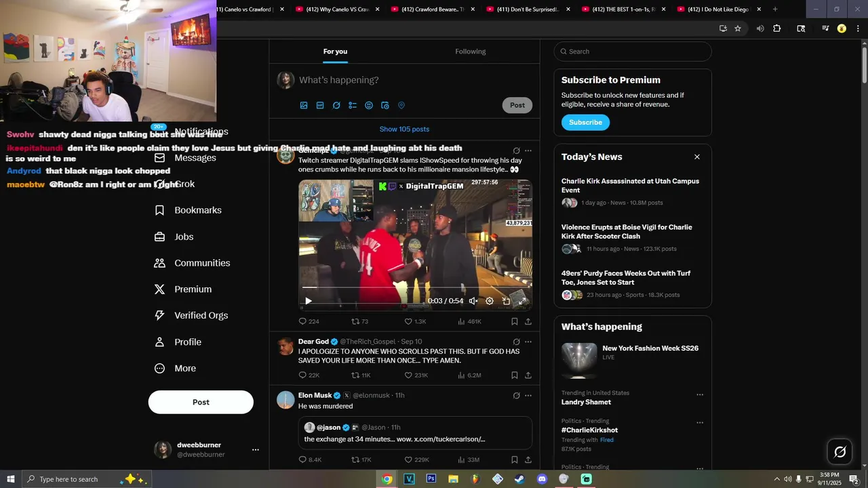The height and width of the screenshot is (488, 868).
Task: Open Charlie Kirk Assassinated news story
Action: [633, 192]
